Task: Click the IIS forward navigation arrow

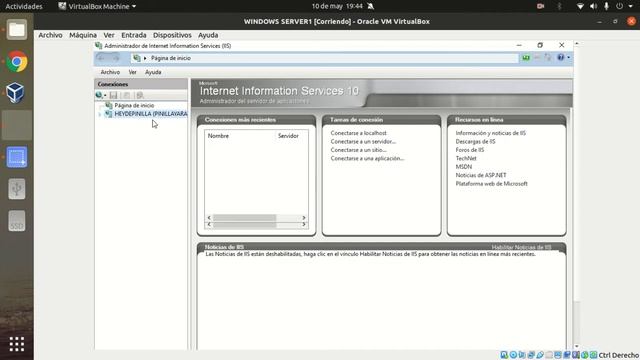Action: [116, 58]
